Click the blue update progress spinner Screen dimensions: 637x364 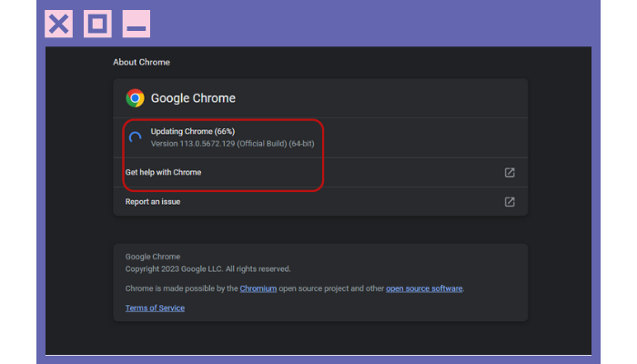click(x=136, y=137)
